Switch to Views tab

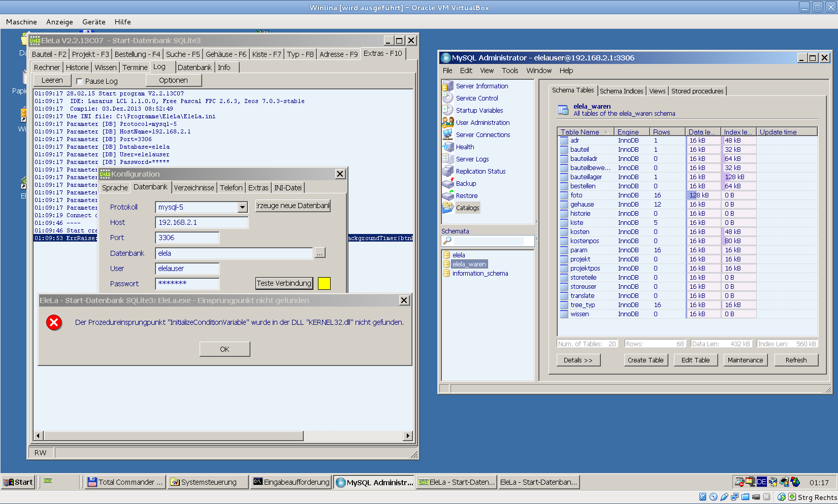pos(657,91)
